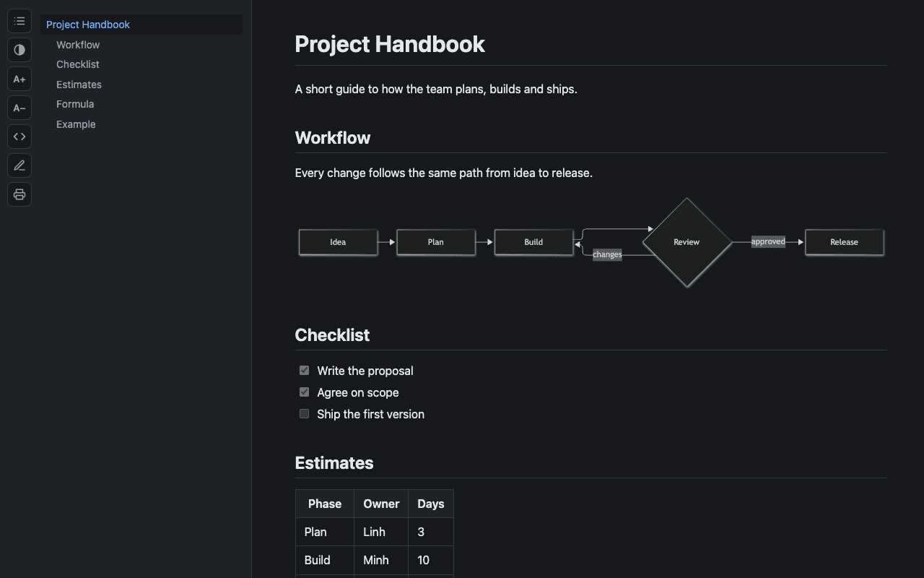Go to Formula in the sidebar outline

click(75, 104)
